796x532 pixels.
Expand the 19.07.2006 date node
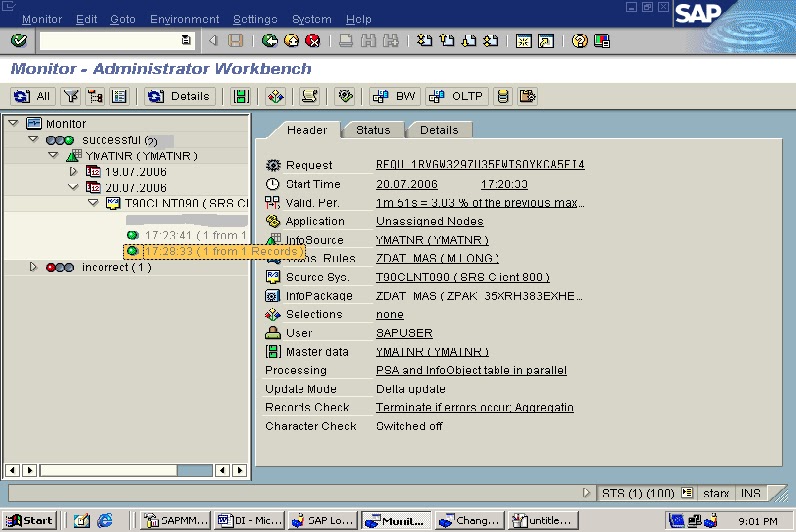point(73,172)
